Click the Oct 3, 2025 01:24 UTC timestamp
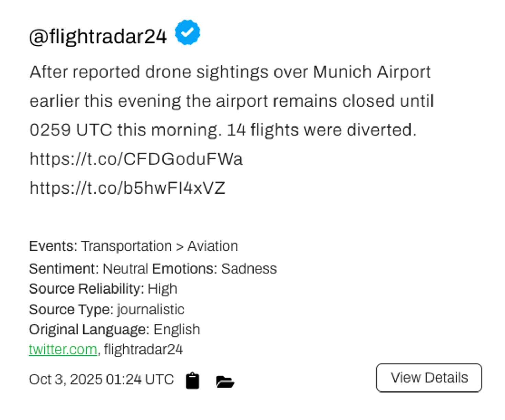 (101, 379)
